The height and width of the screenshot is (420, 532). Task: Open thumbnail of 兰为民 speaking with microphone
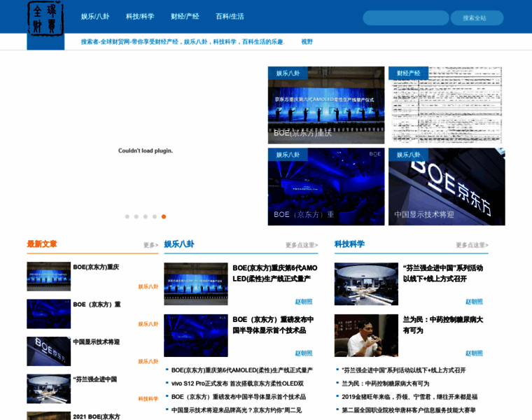366,335
